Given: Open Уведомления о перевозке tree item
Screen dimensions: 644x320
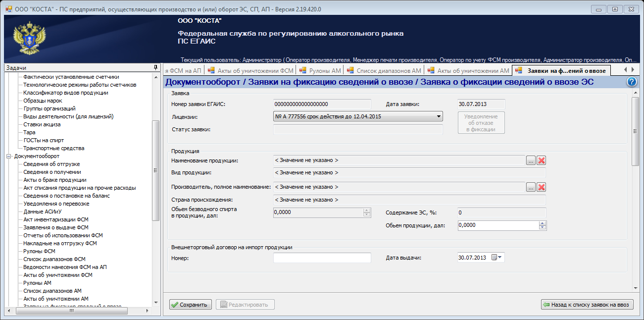Looking at the screenshot, I should tap(56, 204).
